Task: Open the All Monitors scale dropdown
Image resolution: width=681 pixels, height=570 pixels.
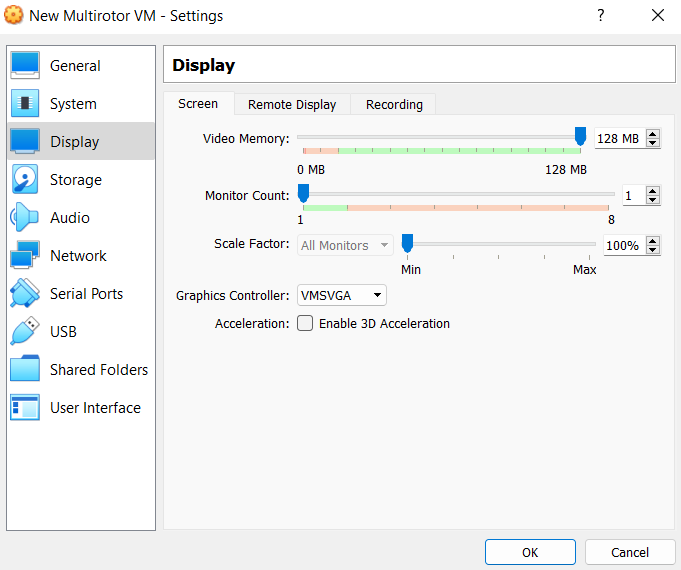Action: click(x=345, y=245)
